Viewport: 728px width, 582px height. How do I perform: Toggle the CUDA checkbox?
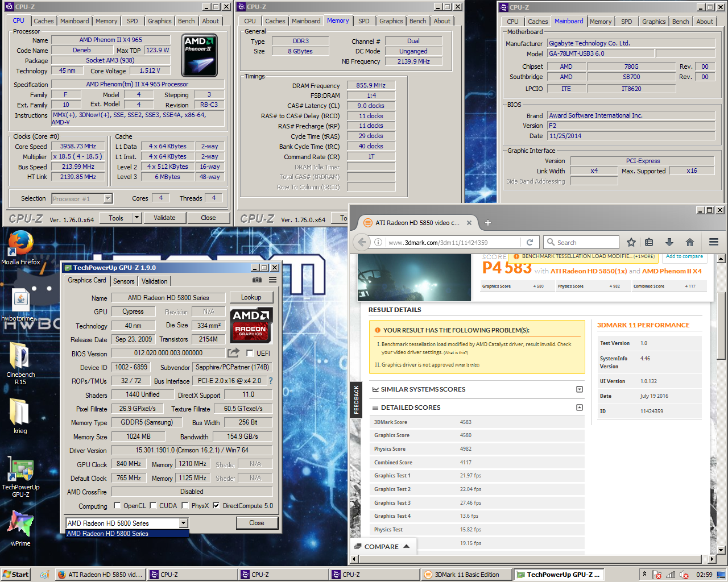(x=153, y=505)
